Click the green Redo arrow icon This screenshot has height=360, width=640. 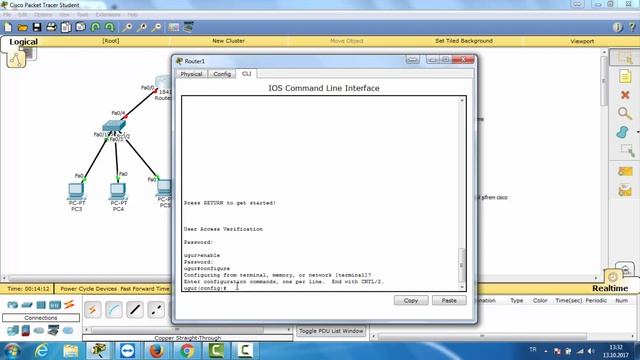click(x=110, y=27)
